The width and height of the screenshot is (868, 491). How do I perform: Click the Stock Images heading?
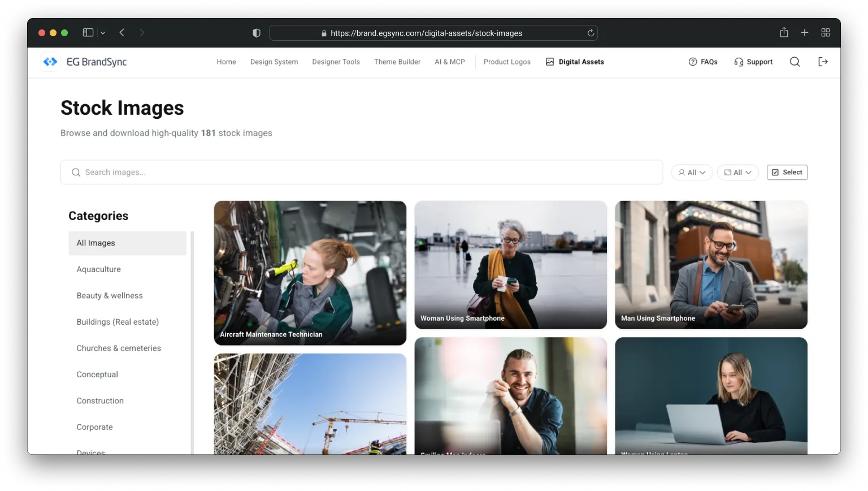click(x=122, y=108)
